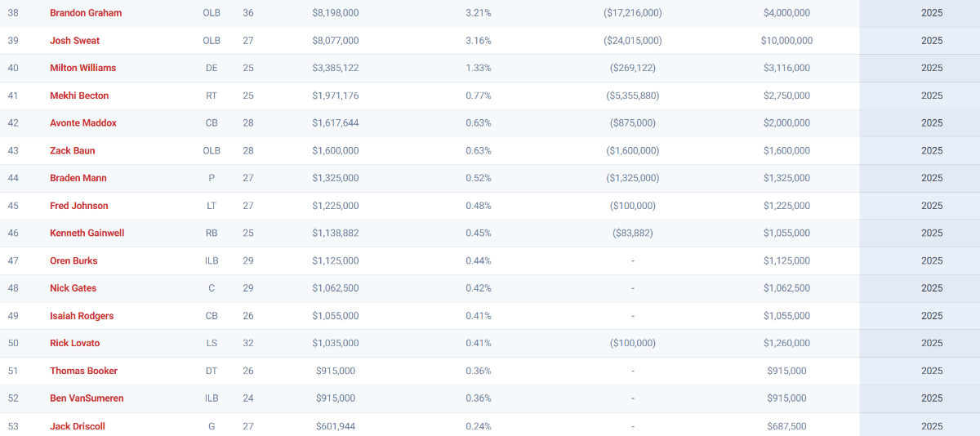Click the Jack Driscoll link
980x436 pixels.
tap(77, 426)
